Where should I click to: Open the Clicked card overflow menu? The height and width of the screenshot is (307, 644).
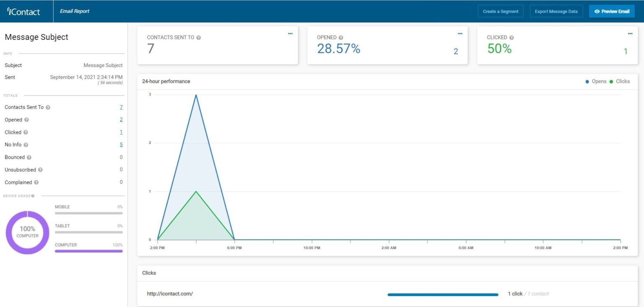[x=630, y=34]
